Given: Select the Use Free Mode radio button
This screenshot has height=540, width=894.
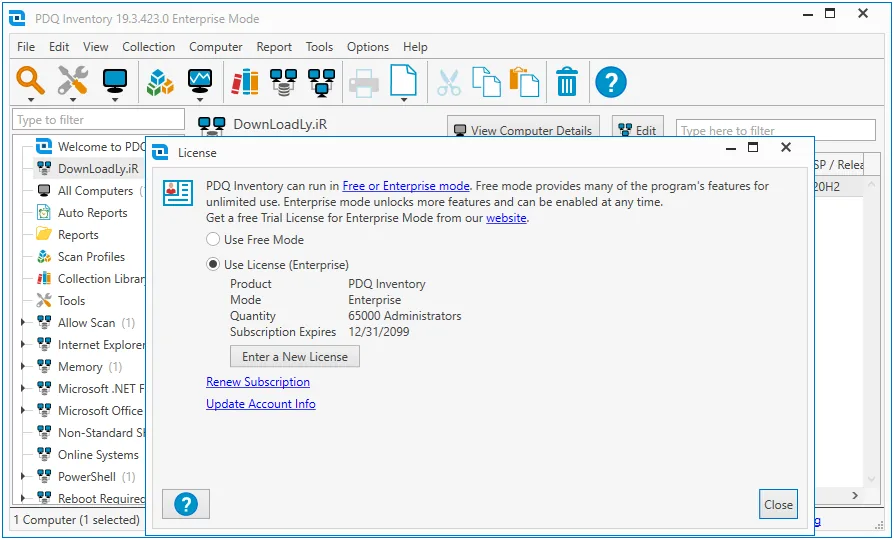Looking at the screenshot, I should coord(213,239).
